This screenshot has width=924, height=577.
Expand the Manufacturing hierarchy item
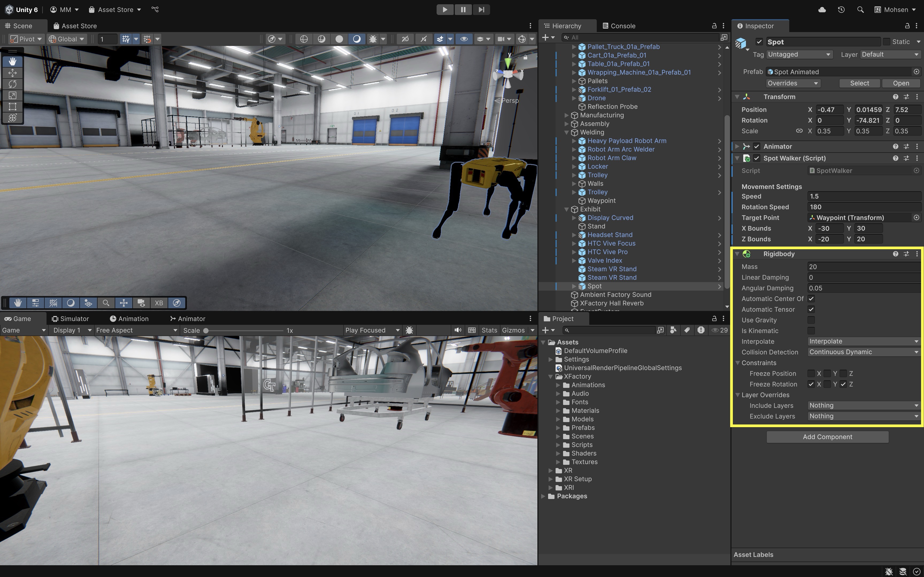click(567, 115)
